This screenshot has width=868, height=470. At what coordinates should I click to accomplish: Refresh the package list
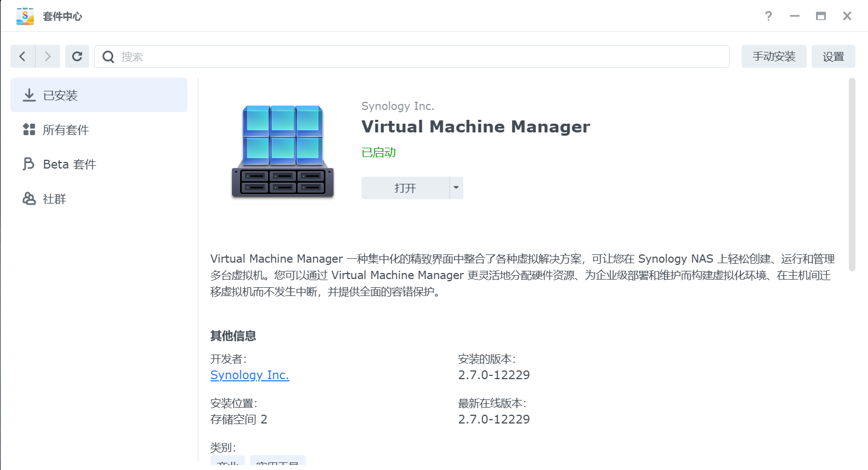click(x=77, y=56)
